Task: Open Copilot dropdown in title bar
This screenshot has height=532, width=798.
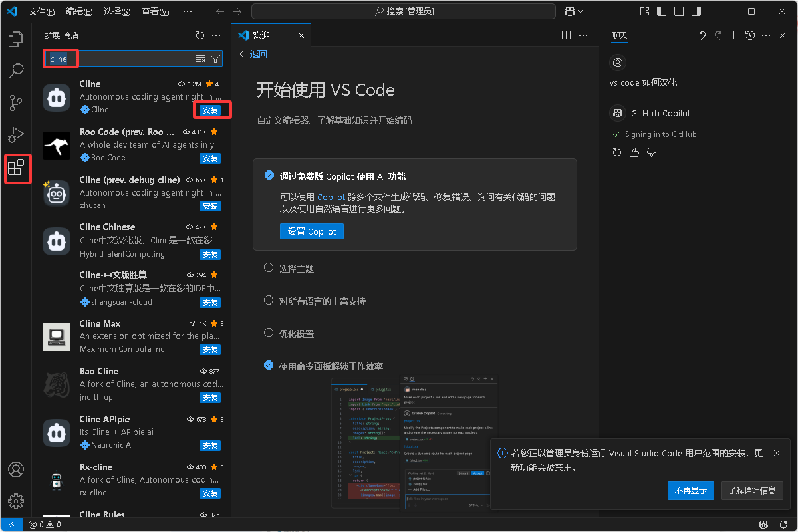Action: coord(574,11)
